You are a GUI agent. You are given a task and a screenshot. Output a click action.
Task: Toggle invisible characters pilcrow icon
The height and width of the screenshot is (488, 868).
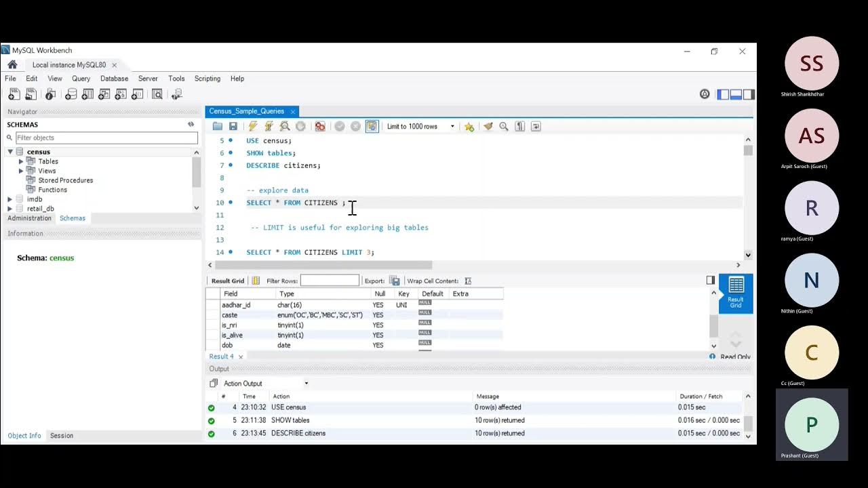[520, 126]
